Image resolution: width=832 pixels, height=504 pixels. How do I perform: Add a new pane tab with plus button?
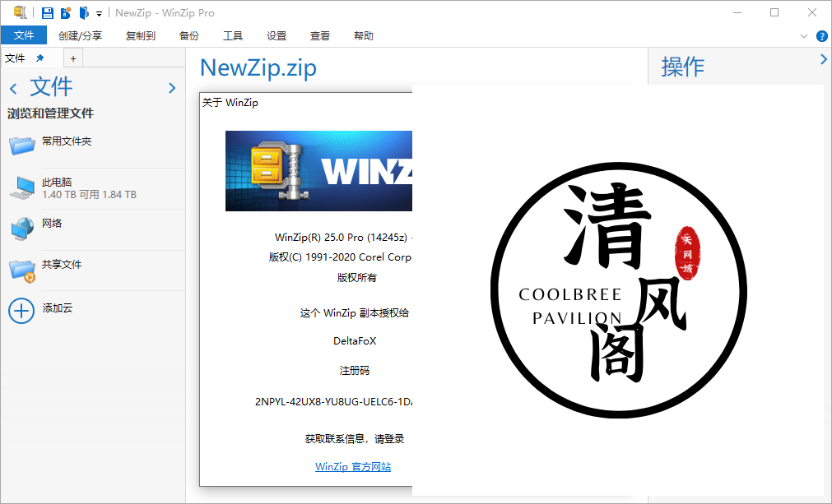[x=73, y=58]
